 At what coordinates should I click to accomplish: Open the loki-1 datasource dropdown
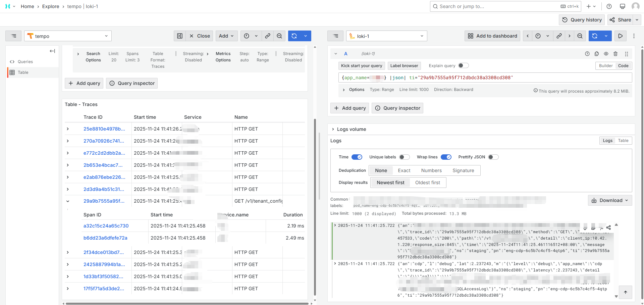[386, 36]
